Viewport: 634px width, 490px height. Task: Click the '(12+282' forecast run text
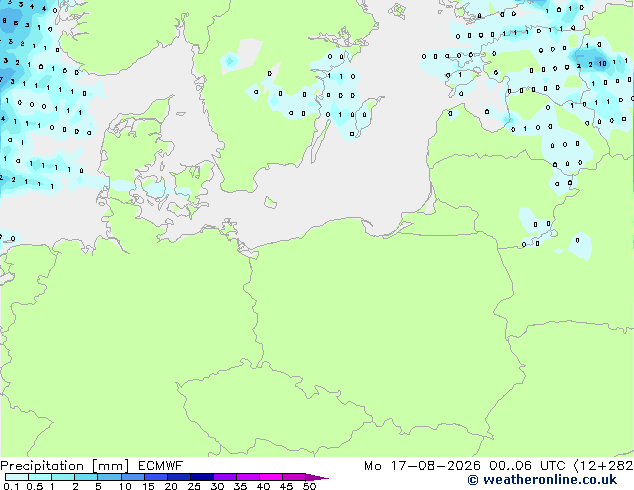tap(603, 466)
